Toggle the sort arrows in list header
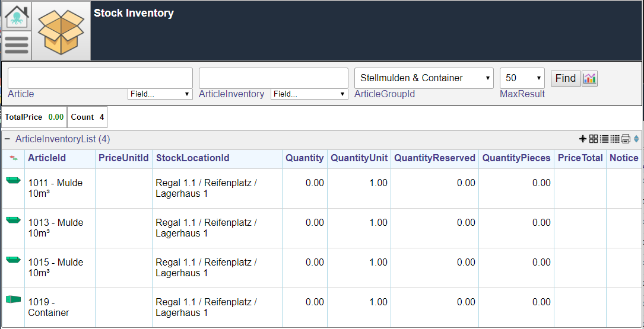 click(x=636, y=139)
